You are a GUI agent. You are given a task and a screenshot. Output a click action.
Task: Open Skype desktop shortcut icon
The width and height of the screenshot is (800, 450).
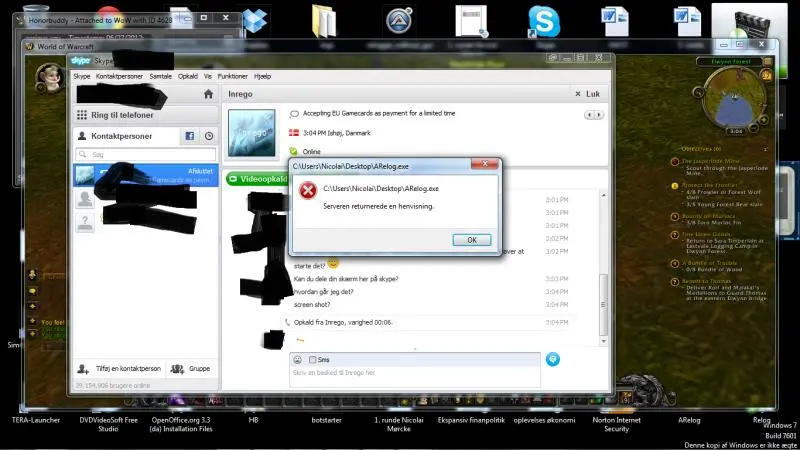544,21
